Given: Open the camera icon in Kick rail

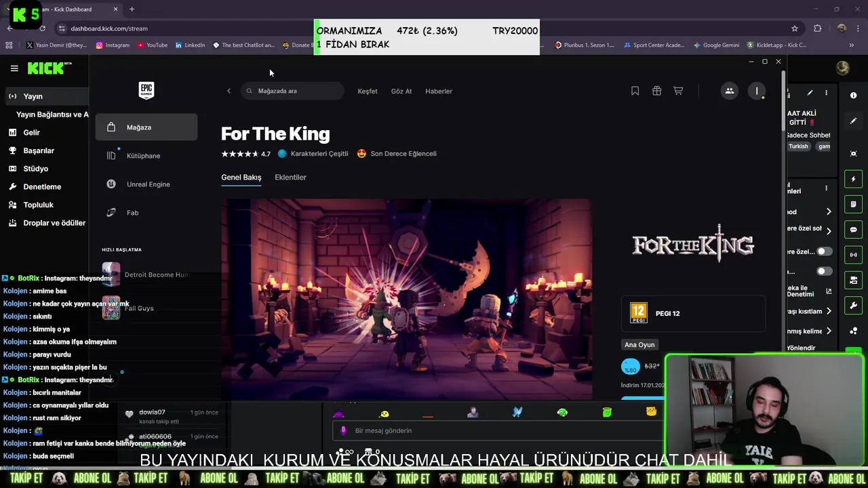Looking at the screenshot, I should pyautogui.click(x=853, y=280).
